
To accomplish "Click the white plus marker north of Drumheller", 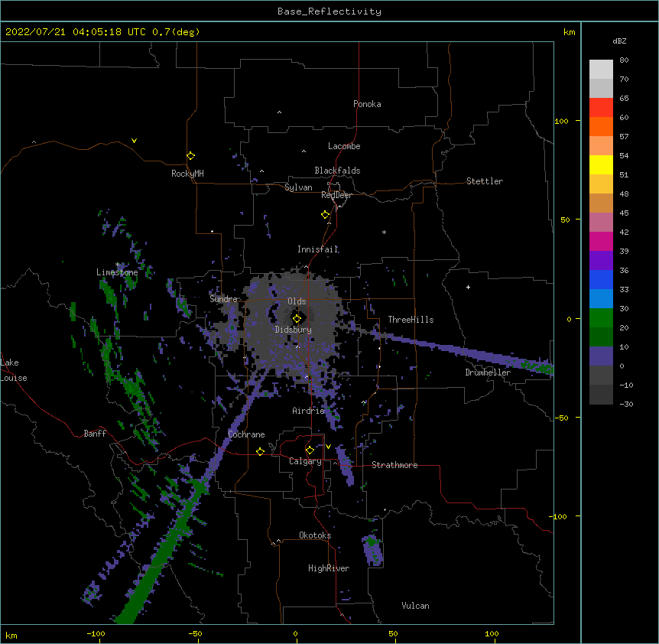I will coord(468,287).
